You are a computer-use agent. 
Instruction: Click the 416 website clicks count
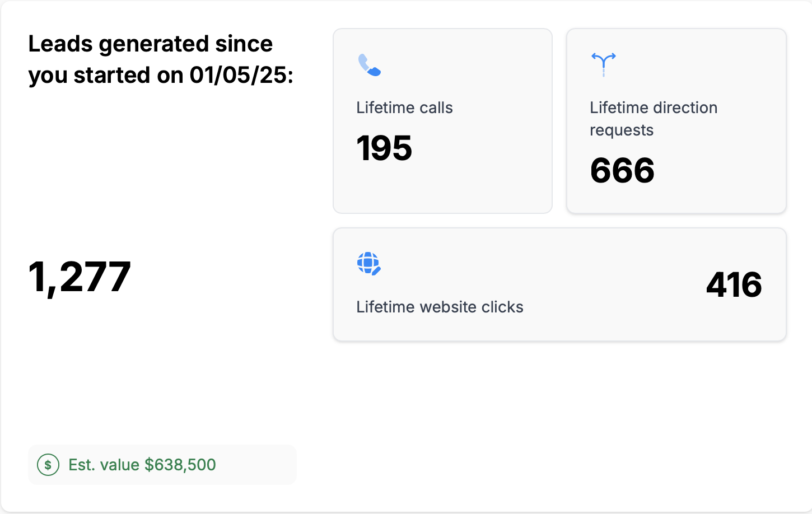click(x=734, y=284)
